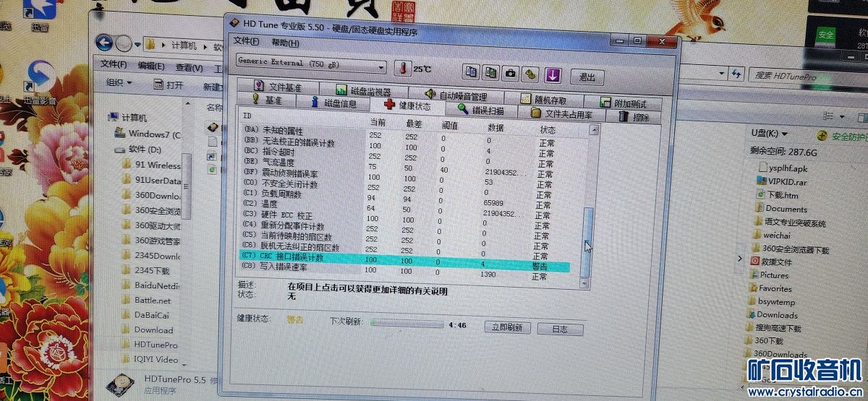868x401 pixels.
Task: Open 编辑(E) menu in Explorer window
Action: 152,65
